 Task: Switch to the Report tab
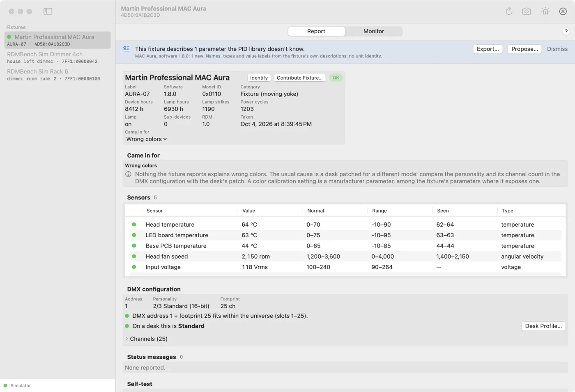(316, 32)
